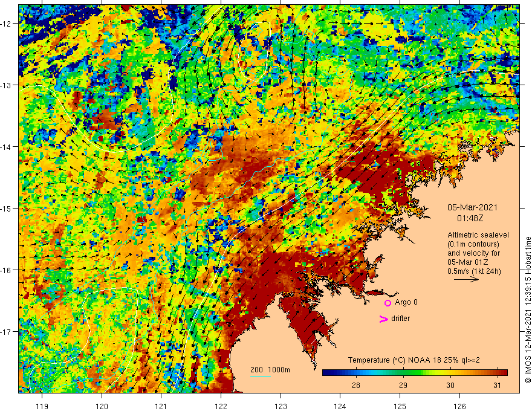
Task: Click the longitude axis label 125
Action: coord(400,406)
